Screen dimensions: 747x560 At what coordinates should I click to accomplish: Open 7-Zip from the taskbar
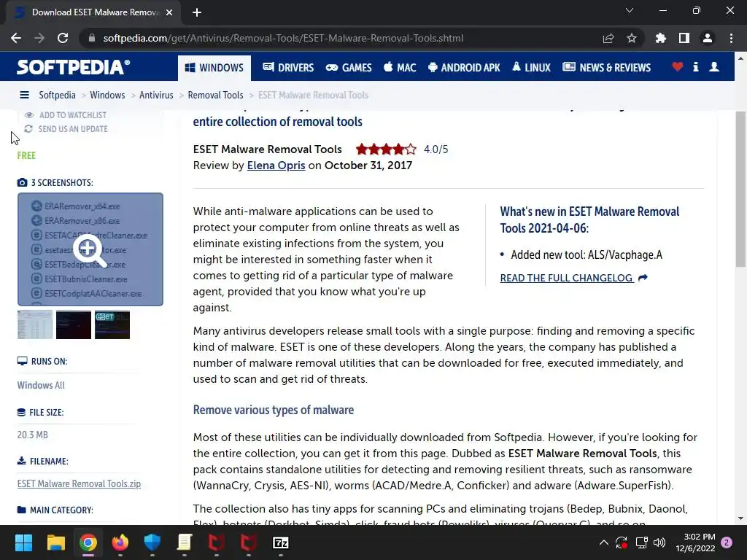[281, 542]
